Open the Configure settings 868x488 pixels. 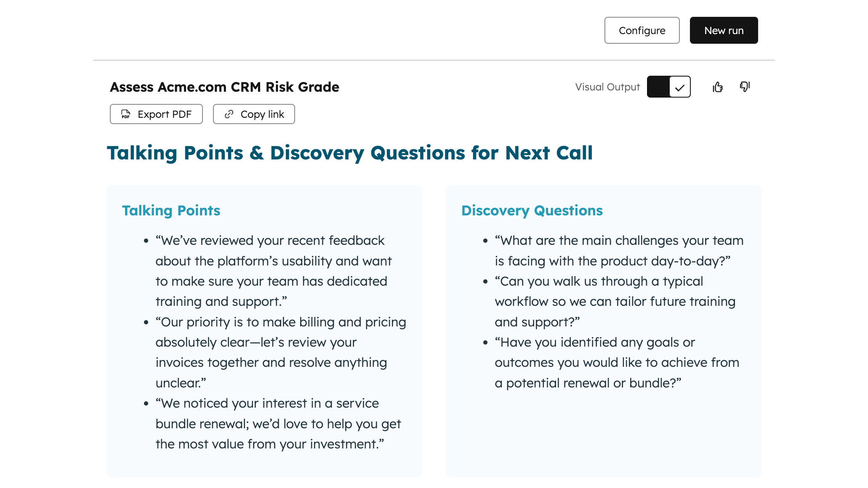click(642, 30)
